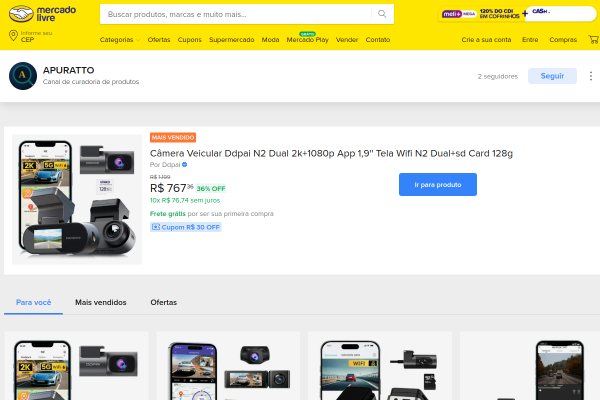Expand the Categorias dropdown
Image resolution: width=600 pixels, height=400 pixels.
[x=120, y=40]
